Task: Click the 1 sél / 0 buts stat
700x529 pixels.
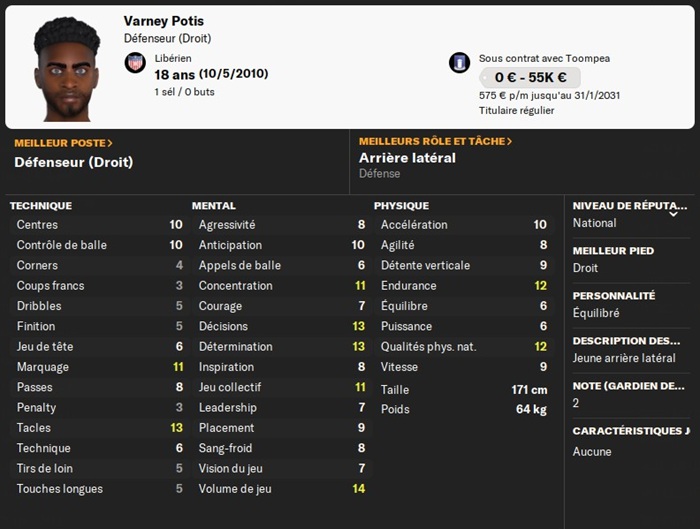Action: (185, 92)
